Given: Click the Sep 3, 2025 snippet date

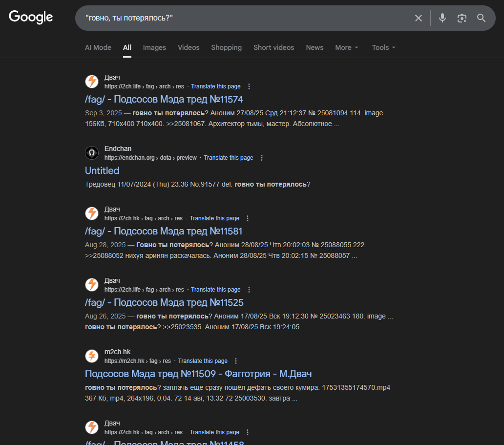Looking at the screenshot, I should (x=104, y=113).
